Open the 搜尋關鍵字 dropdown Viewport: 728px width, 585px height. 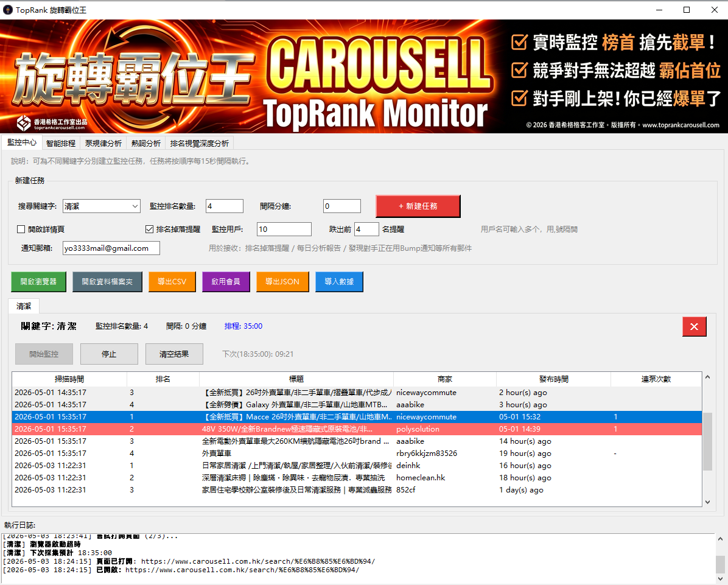tap(135, 206)
